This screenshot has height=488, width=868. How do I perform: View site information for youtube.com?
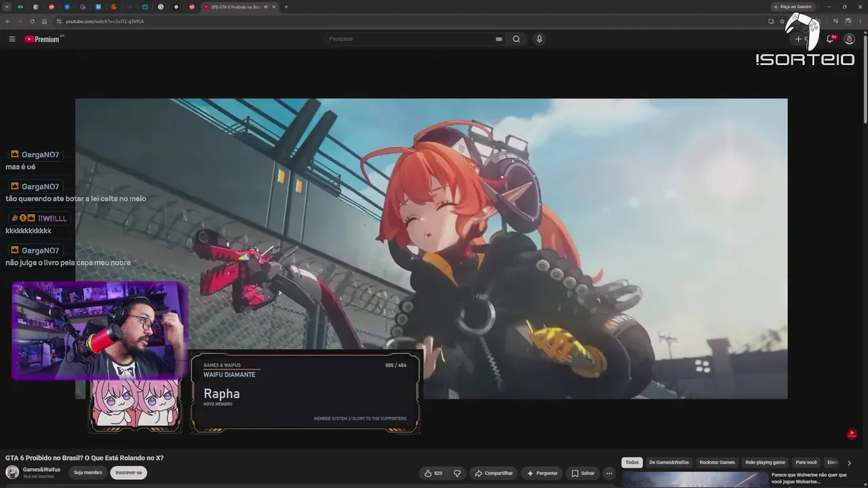[59, 21]
